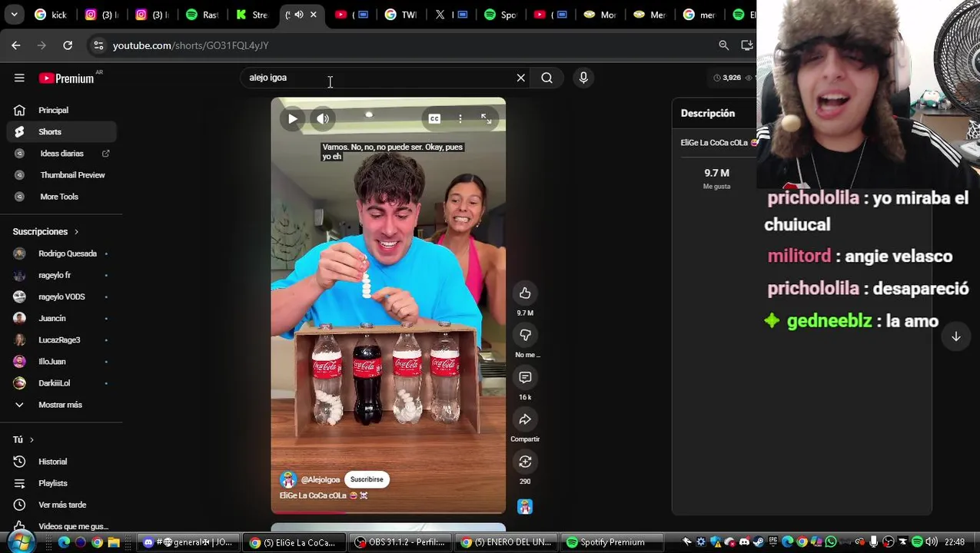Switch to the TWI Google tab

(402, 15)
